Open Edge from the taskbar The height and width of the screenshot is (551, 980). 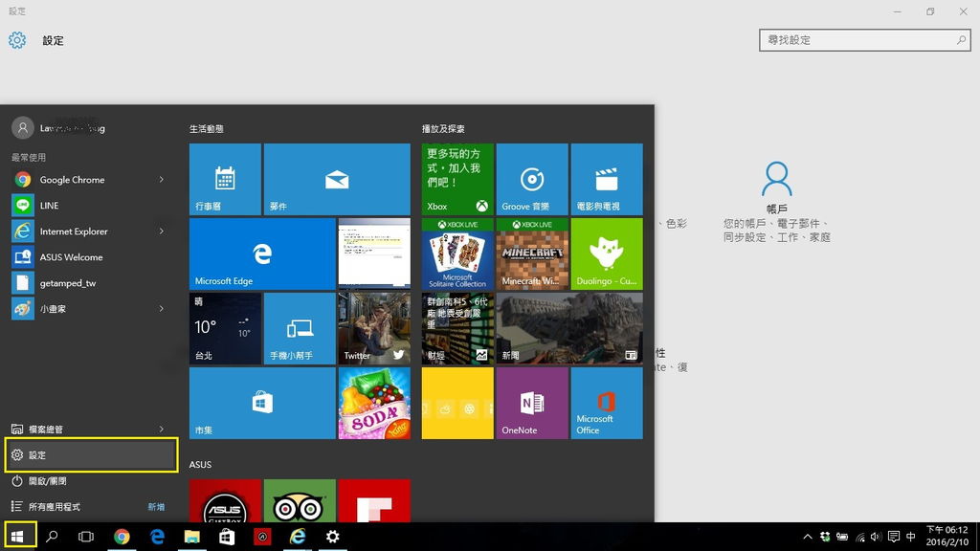pyautogui.click(x=157, y=537)
